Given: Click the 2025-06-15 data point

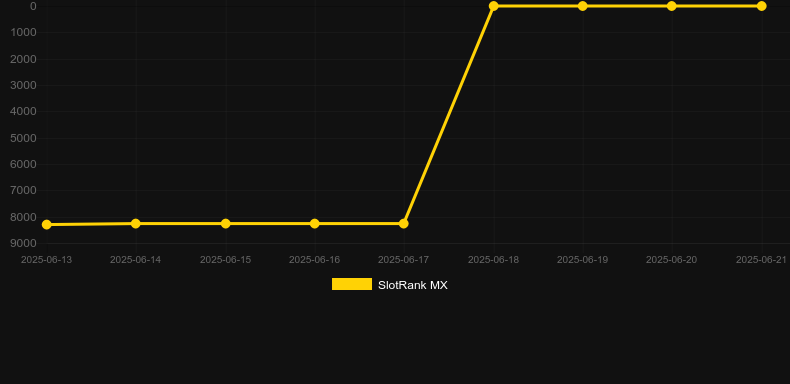Looking at the screenshot, I should click(x=226, y=223).
